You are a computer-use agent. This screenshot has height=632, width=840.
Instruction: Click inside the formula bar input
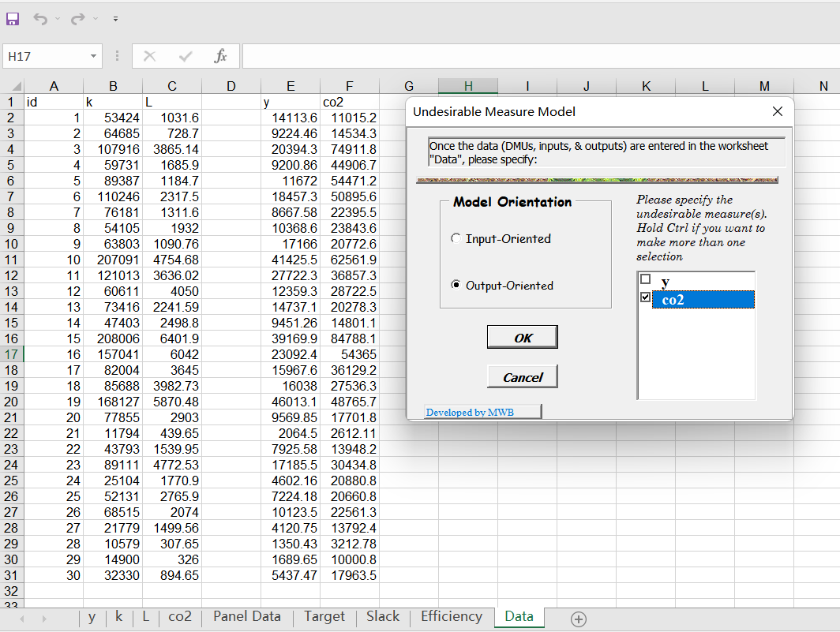(x=537, y=56)
